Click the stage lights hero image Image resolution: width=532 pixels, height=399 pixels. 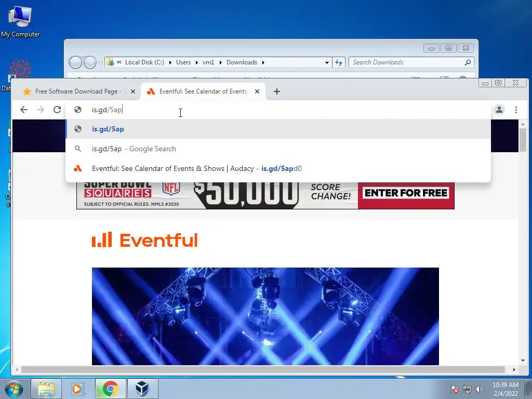pyautogui.click(x=265, y=316)
